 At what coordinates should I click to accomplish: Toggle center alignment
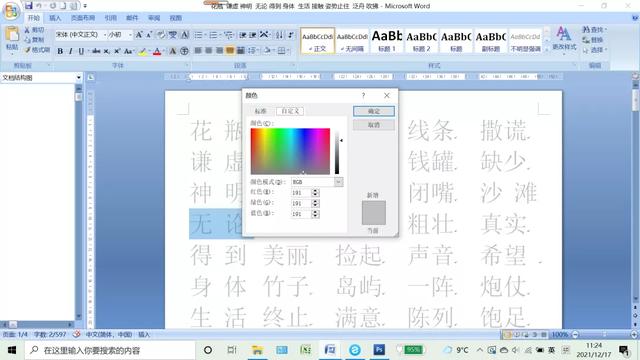(209, 51)
